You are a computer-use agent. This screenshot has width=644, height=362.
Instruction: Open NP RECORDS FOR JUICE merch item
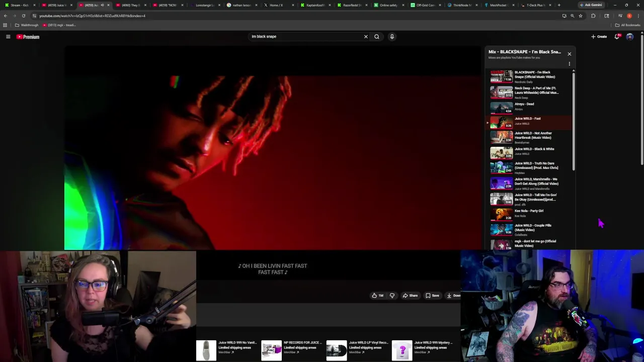coord(292,349)
